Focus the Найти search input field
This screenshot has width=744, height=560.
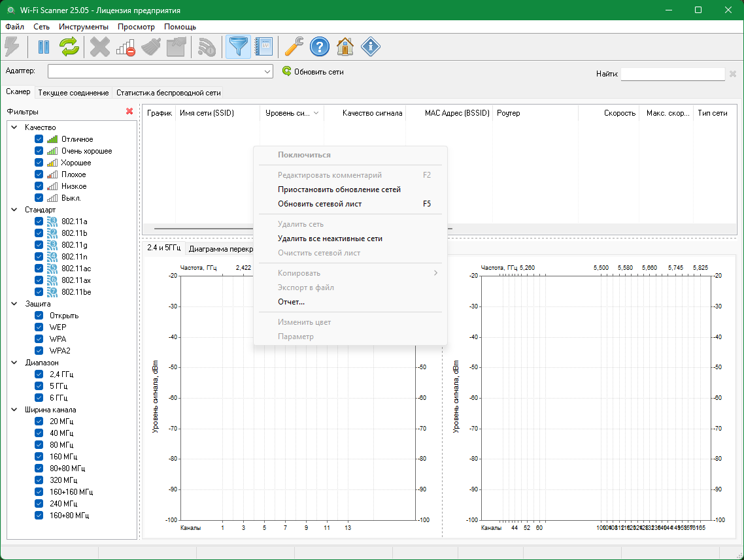click(673, 74)
